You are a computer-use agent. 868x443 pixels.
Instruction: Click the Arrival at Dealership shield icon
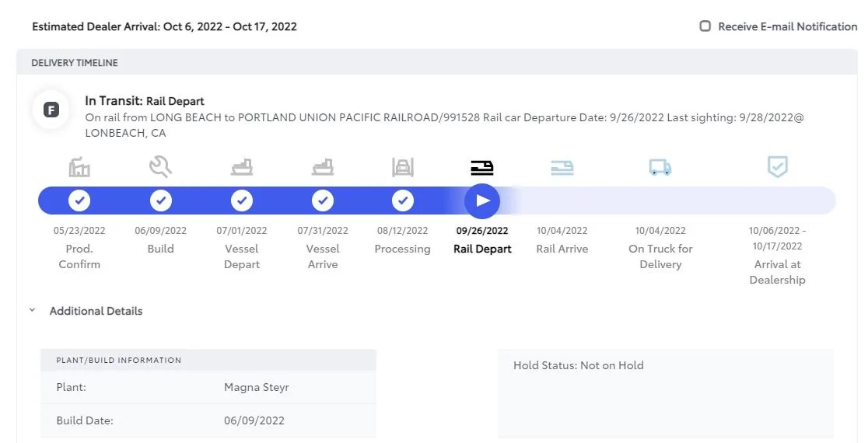pyautogui.click(x=777, y=166)
